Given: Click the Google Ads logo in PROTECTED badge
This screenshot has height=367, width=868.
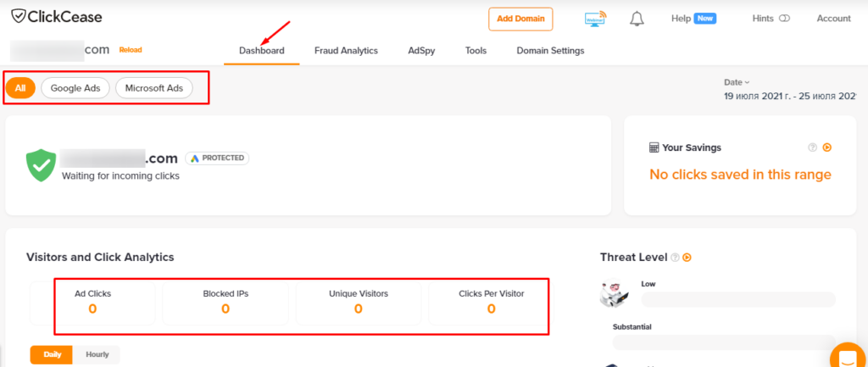Looking at the screenshot, I should coord(195,158).
